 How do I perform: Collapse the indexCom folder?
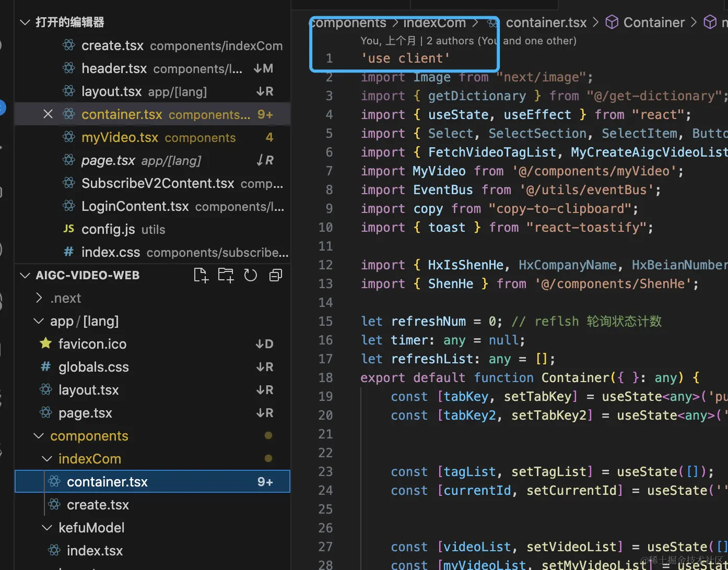coord(47,459)
